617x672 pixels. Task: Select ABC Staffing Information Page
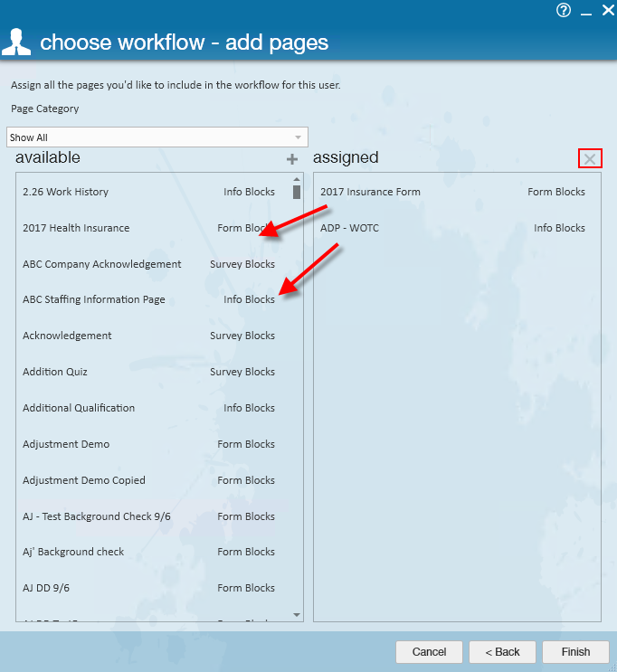[148, 299]
